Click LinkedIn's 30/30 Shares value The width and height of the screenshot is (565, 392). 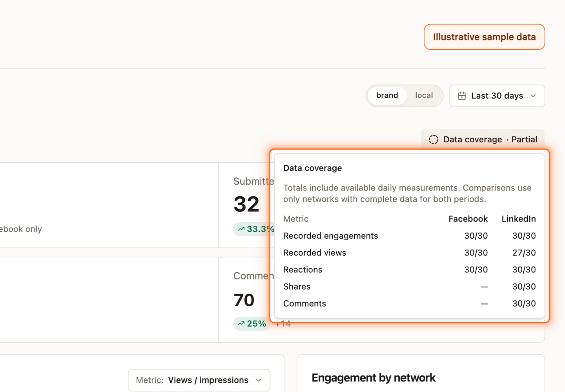[524, 287]
